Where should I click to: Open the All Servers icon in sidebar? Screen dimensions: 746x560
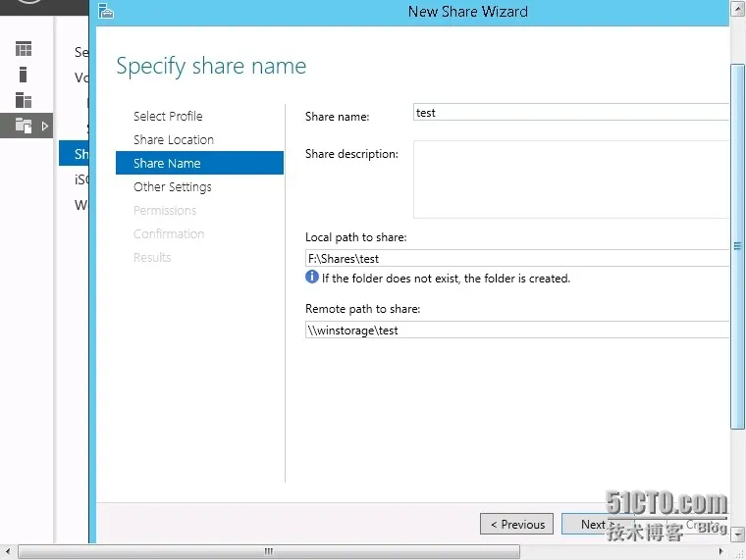[x=24, y=100]
